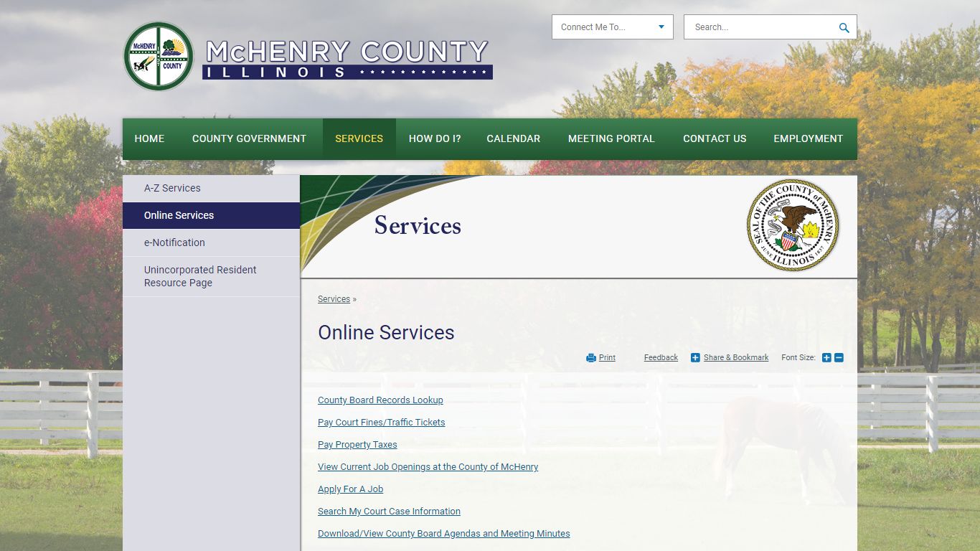Decrease font size with minus icon
The image size is (980, 551).
pos(839,357)
